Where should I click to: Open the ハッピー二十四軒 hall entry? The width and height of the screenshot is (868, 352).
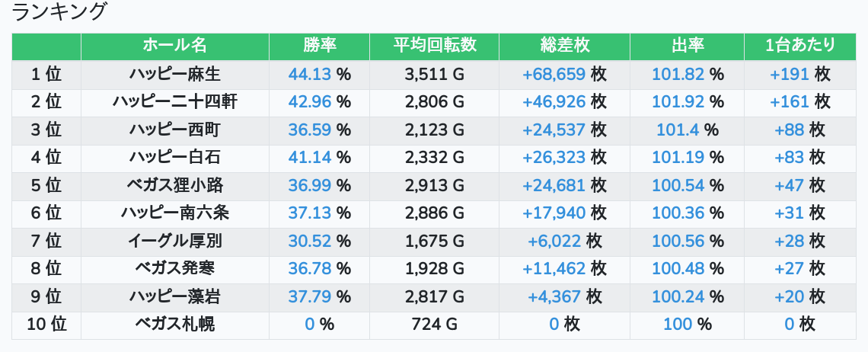click(174, 101)
